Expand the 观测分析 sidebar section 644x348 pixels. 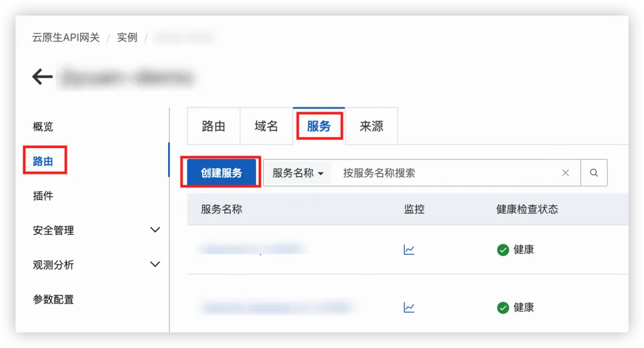(x=155, y=264)
